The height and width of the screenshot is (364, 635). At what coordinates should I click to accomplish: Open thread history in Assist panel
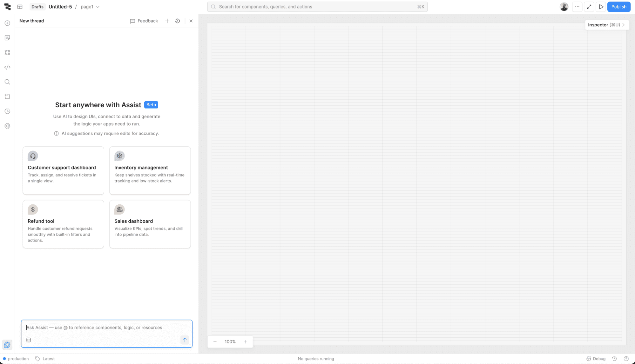coord(177,21)
